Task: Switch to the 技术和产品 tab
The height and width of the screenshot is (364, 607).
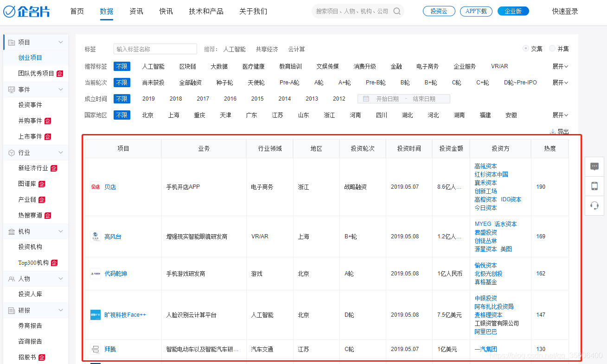Action: (x=205, y=11)
